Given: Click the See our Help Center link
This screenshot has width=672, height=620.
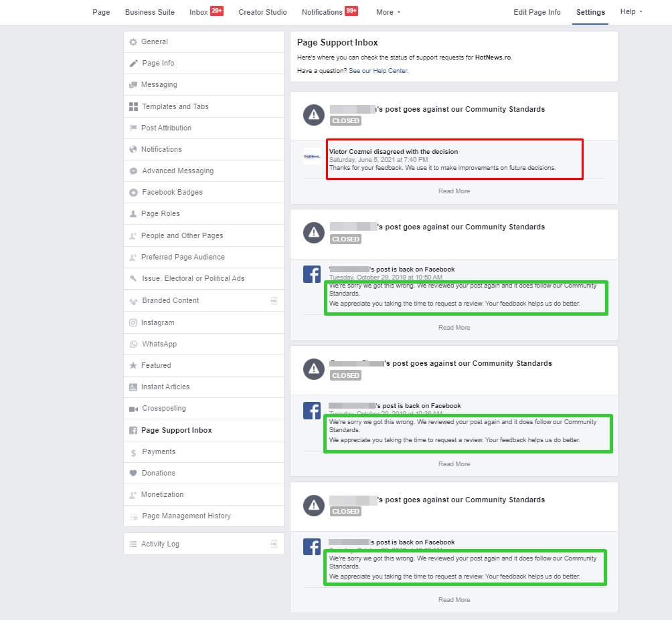Looking at the screenshot, I should tap(378, 71).
